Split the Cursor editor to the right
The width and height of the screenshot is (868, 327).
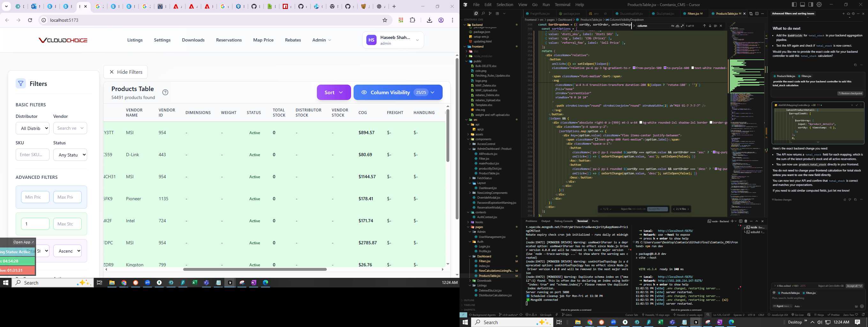pos(757,13)
